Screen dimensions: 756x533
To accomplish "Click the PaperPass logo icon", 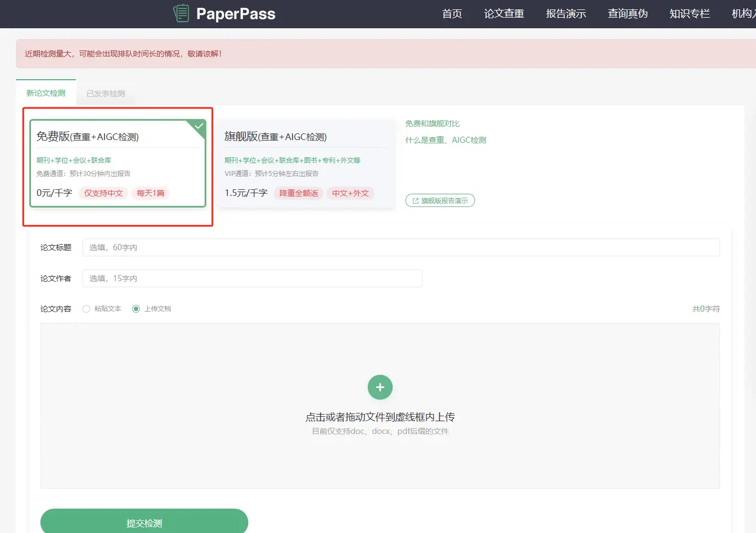I will 181,13.
